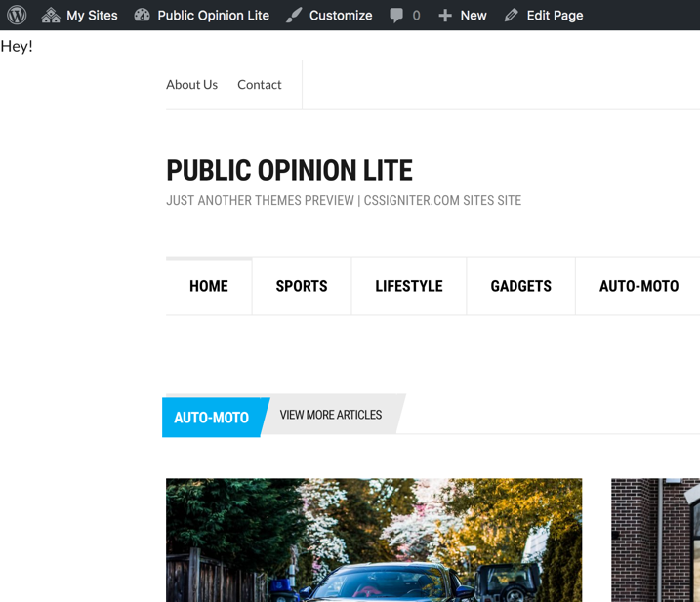Viewport: 700px width, 602px height.
Task: Open the About Us link
Action: coord(192,84)
